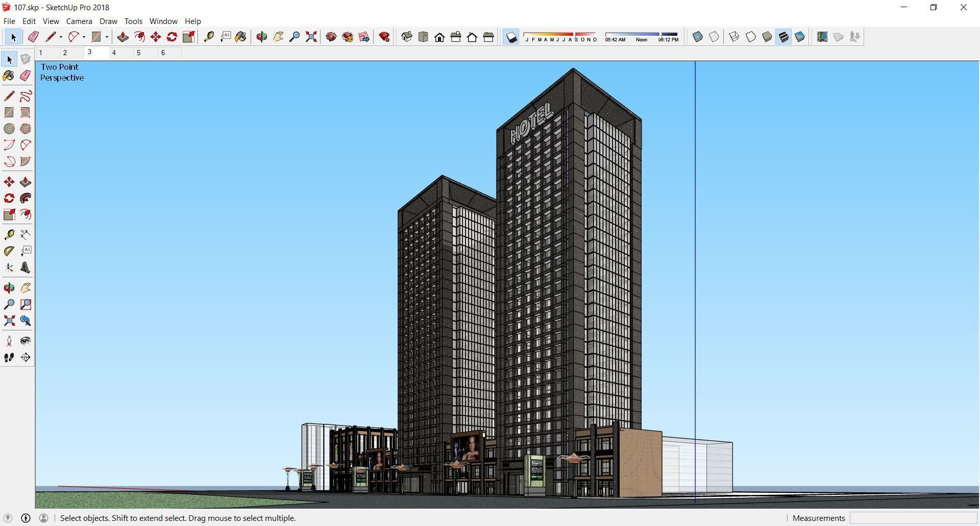
Task: Click Send to LayOut icon
Action: tap(364, 37)
